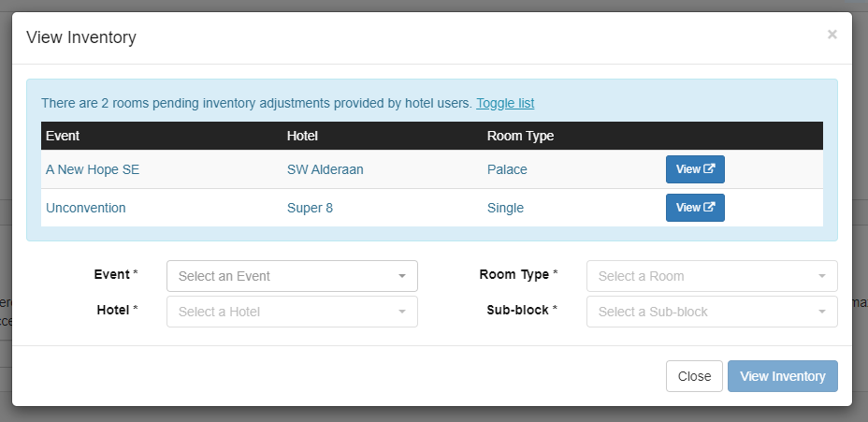Open the A New Hope SE event link
The image size is (868, 422).
[93, 169]
